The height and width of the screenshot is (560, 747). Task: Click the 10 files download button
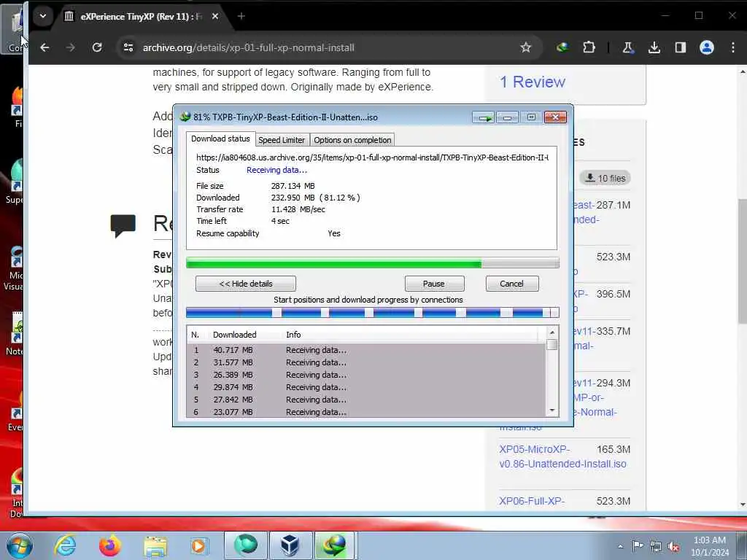pos(605,178)
